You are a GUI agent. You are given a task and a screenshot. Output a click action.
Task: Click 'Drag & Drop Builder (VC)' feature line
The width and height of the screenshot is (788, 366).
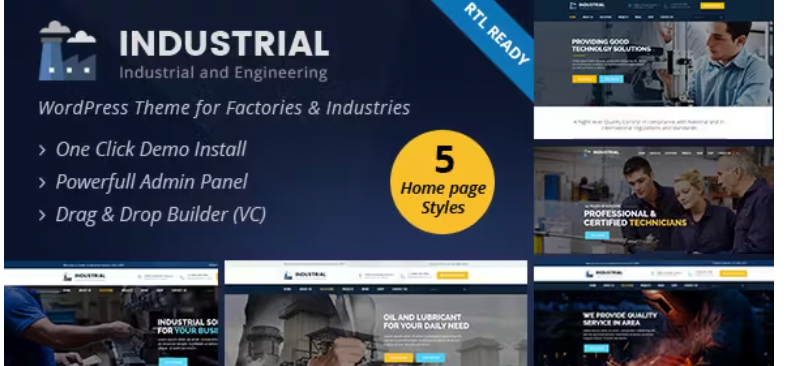click(x=152, y=215)
